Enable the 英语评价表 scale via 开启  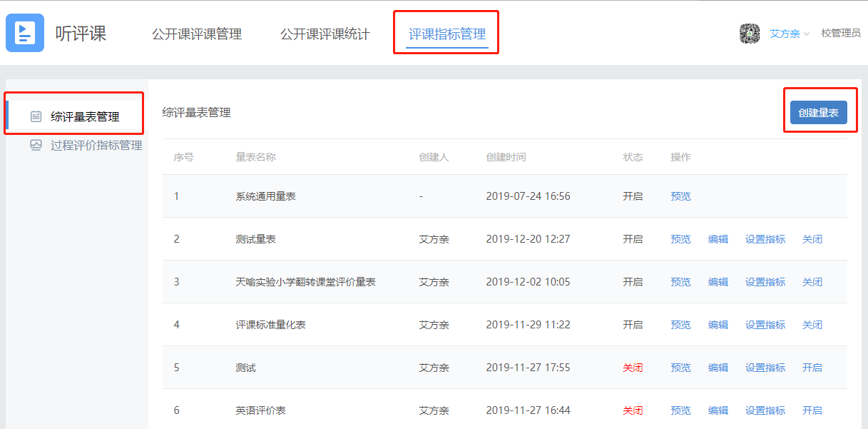point(812,410)
